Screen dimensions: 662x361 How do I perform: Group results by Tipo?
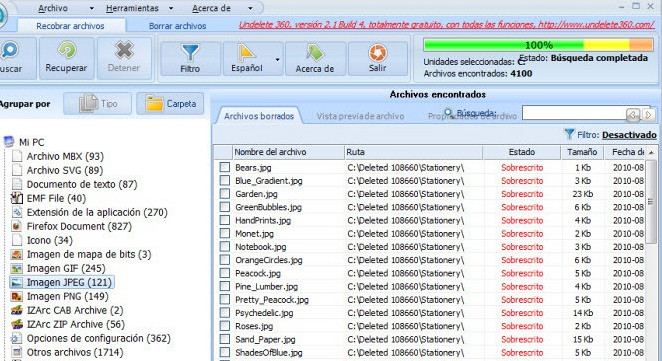coord(98,103)
